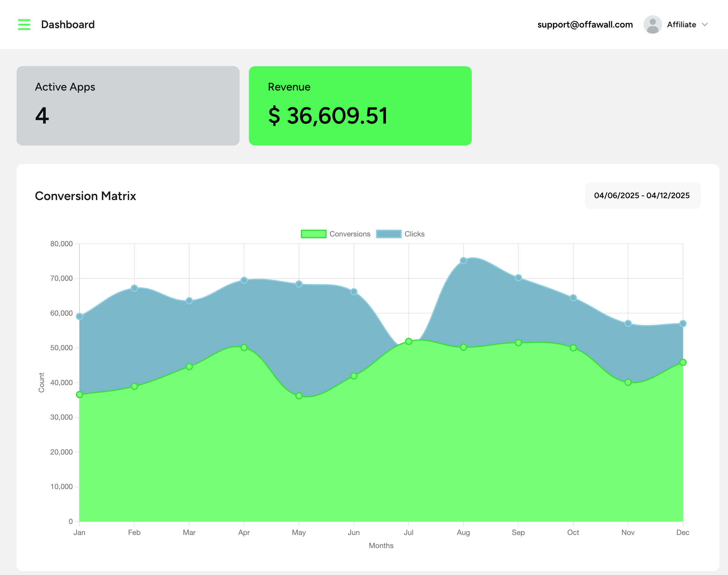Click the Conversion Matrix heading
The image size is (728, 575).
coord(86,196)
